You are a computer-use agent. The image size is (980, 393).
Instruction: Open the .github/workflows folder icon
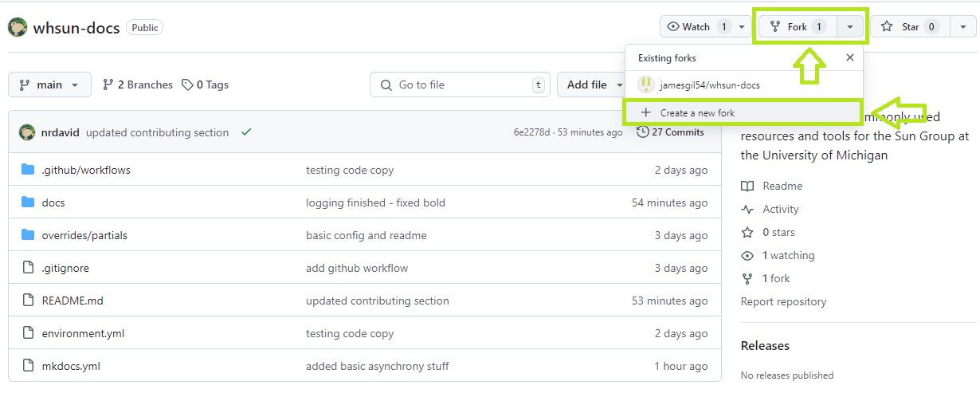pyautogui.click(x=29, y=170)
